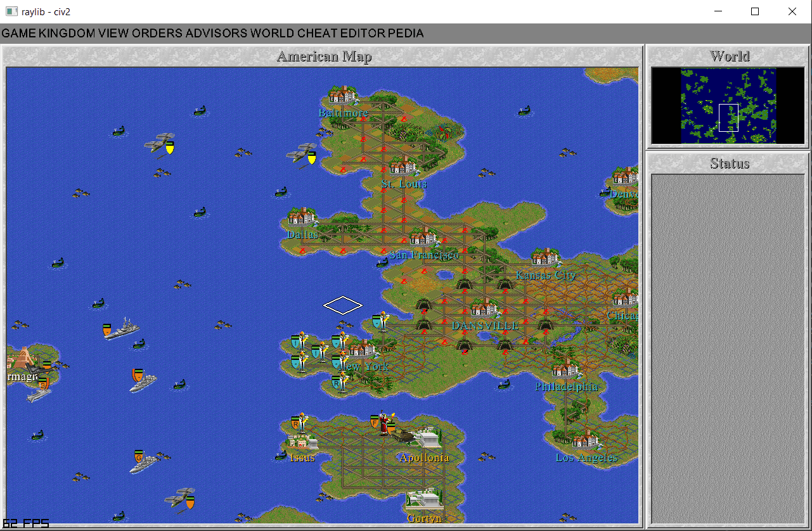Click the Dallas city icon
The height and width of the screenshot is (531, 812).
pos(302,216)
